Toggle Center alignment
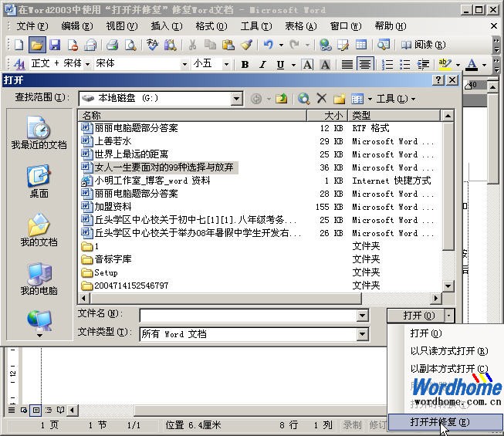The width and height of the screenshot is (504, 436). point(365,65)
